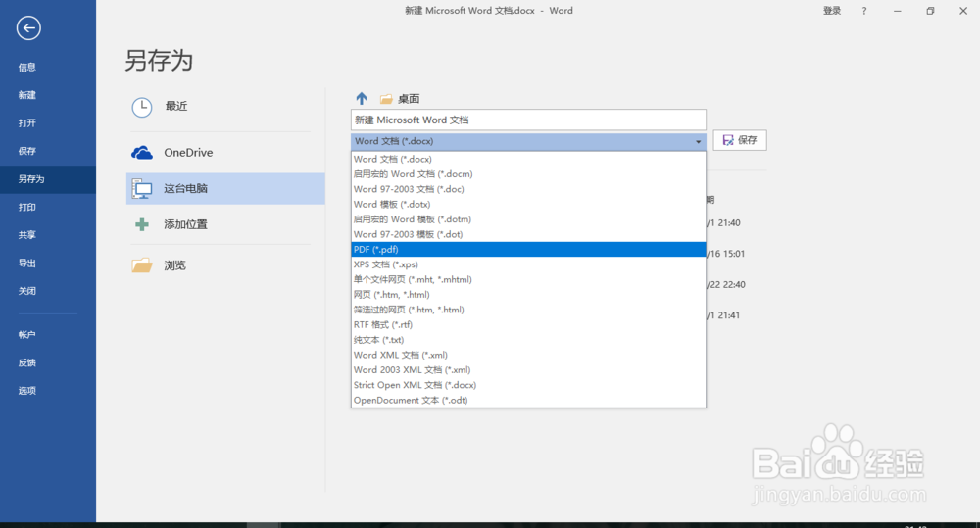Click the up-one-level arrow icon
Viewport: 980px width, 528px height.
click(x=362, y=98)
